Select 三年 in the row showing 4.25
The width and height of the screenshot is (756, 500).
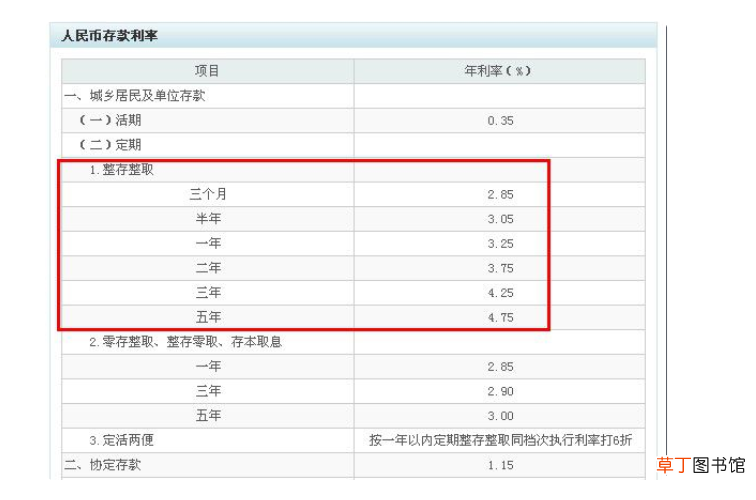pyautogui.click(x=208, y=292)
